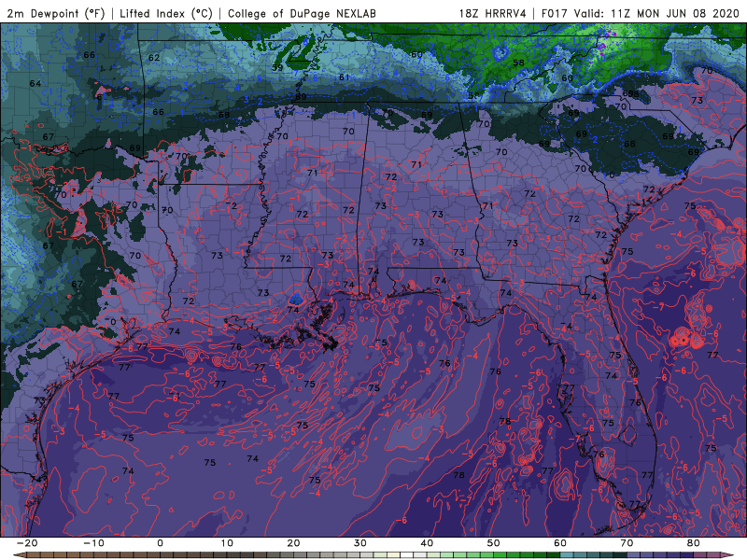Click the left arrow end of the color bar
The image size is (747, 560).
tap(19, 555)
